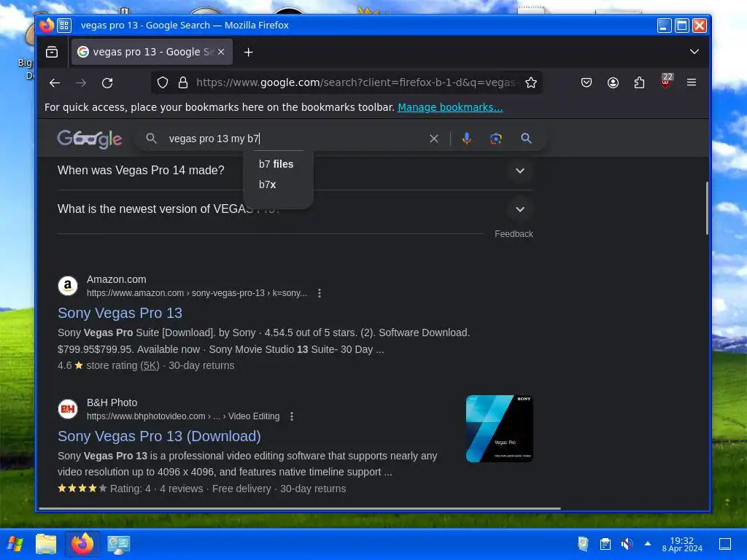Screen dimensions: 747x560
Task: Go back to the previous page
Action: pos(55,83)
